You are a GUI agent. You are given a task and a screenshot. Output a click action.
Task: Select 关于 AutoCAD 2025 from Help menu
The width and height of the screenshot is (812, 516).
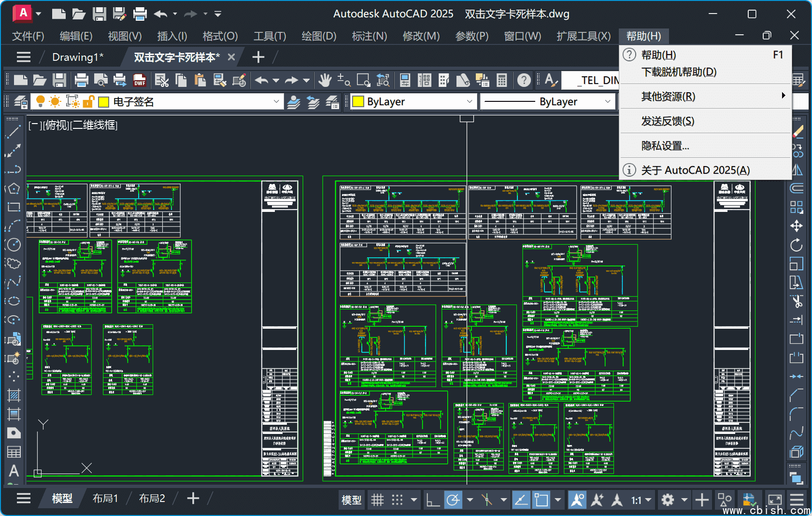tap(695, 170)
